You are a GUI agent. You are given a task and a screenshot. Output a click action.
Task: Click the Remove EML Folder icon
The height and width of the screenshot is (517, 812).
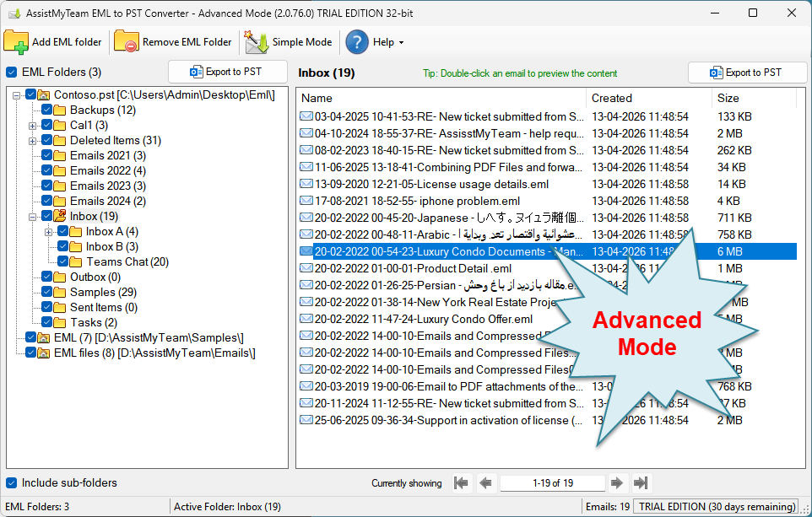click(127, 41)
